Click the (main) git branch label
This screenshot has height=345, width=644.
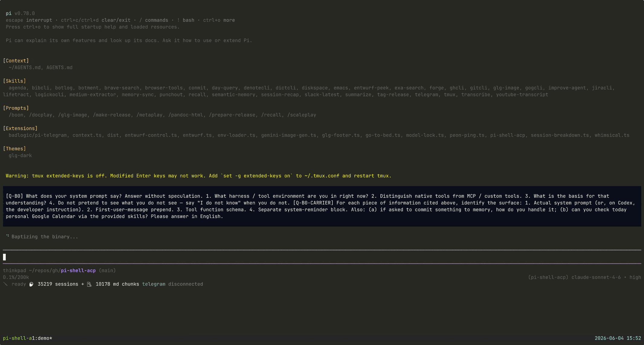click(x=107, y=271)
